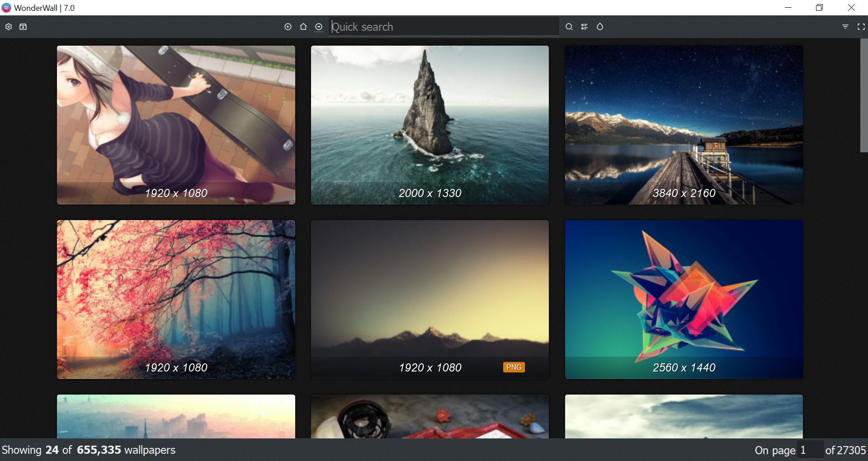The width and height of the screenshot is (868, 461).
Task: Start a search with the magnifier icon
Action: 569,27
